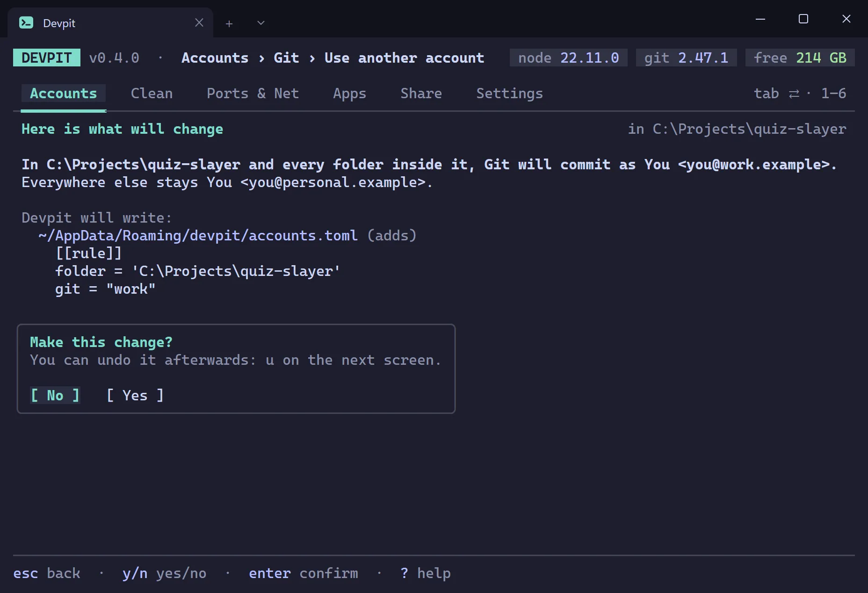Click the folder = quiz-slayer line
Screen dimensions: 868x593
pyautogui.click(x=198, y=271)
